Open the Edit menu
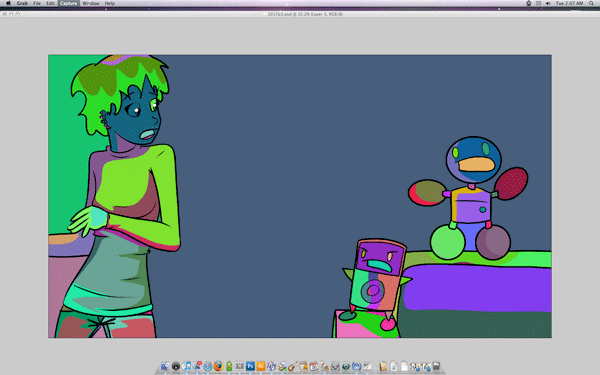The width and height of the screenshot is (600, 375). tap(51, 3)
